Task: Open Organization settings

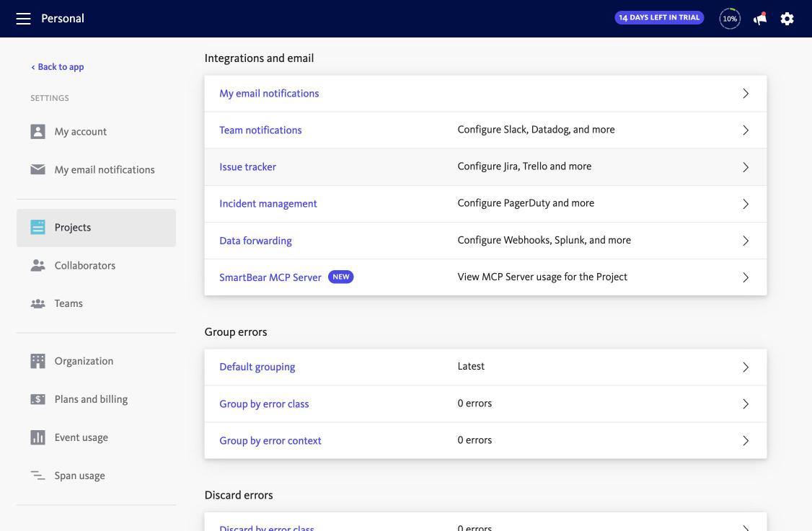Action: click(x=97, y=361)
